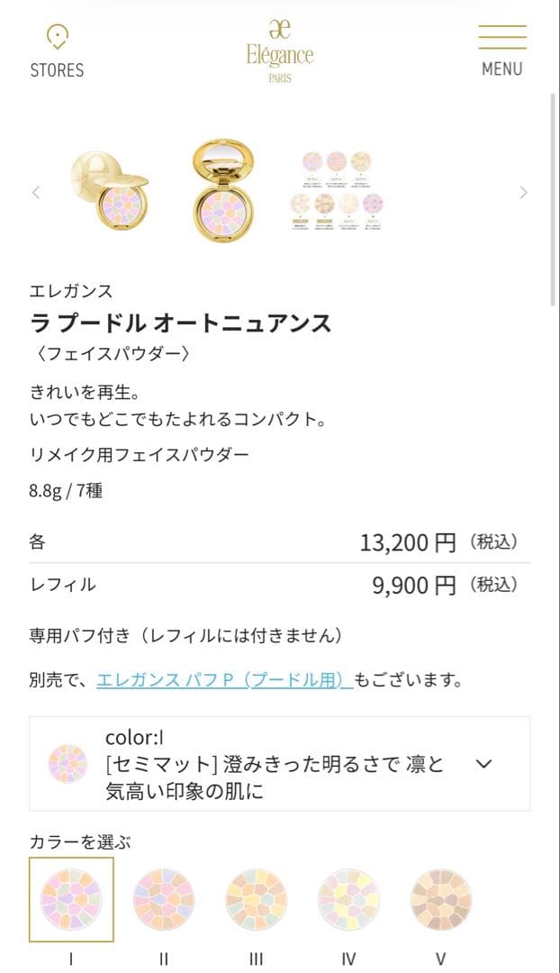560x973 pixels.
Task: Click the right carousel arrow
Action: [525, 193]
